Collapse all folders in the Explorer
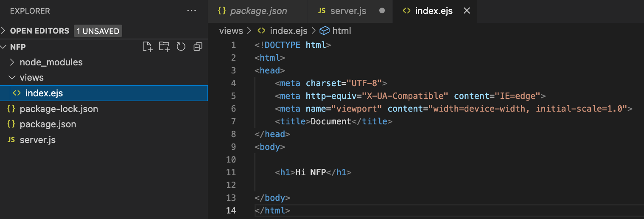 point(198,47)
